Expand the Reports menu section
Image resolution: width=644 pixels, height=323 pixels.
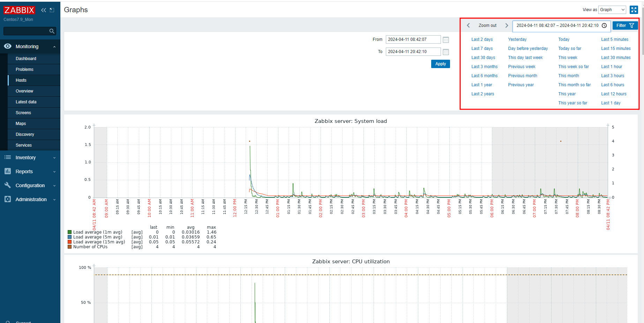pyautogui.click(x=54, y=172)
